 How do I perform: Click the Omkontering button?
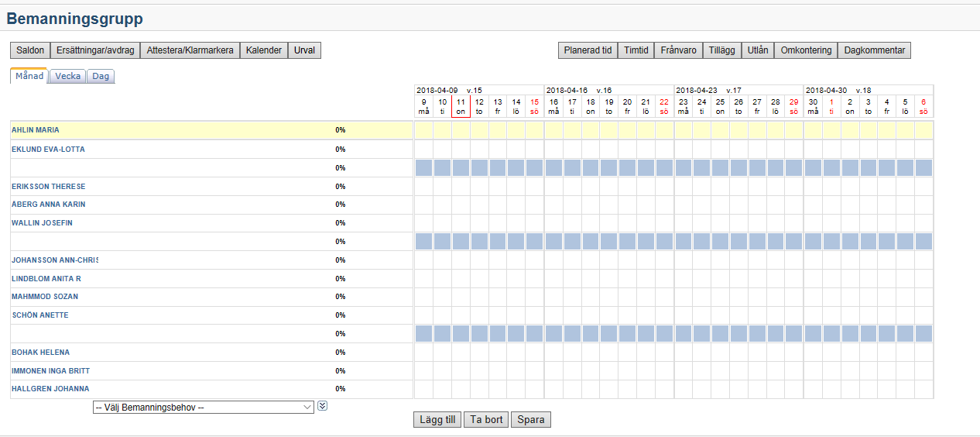pyautogui.click(x=806, y=50)
